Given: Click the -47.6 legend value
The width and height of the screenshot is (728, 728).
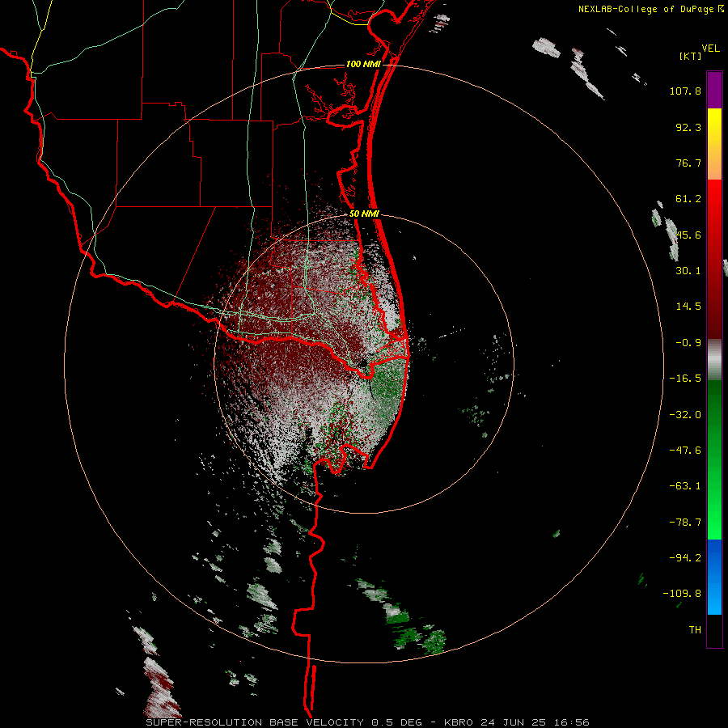Looking at the screenshot, I should [x=685, y=451].
